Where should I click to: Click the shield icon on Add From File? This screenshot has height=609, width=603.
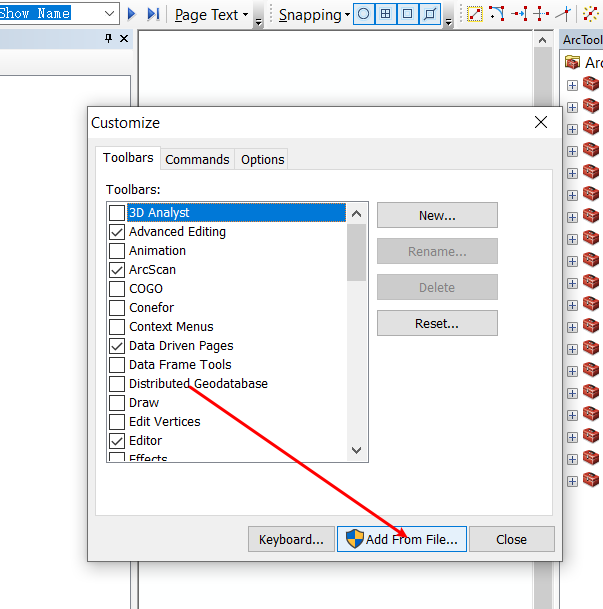355,539
